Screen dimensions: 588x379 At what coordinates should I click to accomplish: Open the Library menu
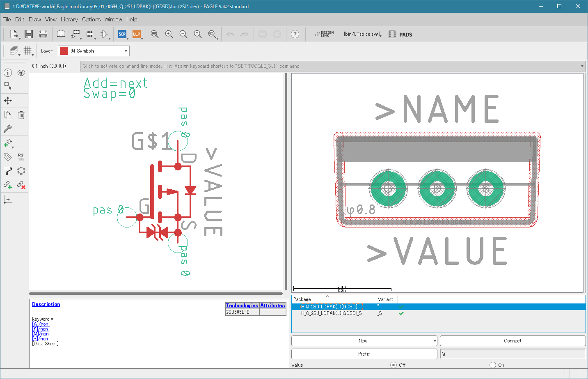point(69,19)
